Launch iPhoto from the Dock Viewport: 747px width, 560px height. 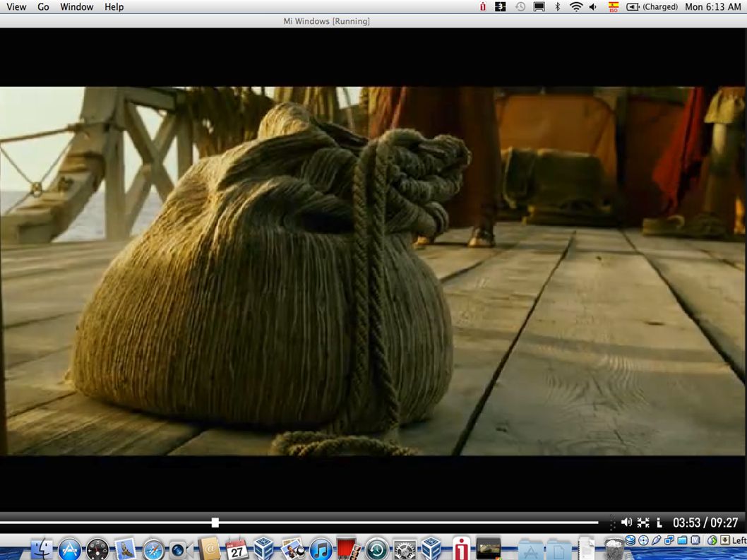pyautogui.click(x=292, y=549)
